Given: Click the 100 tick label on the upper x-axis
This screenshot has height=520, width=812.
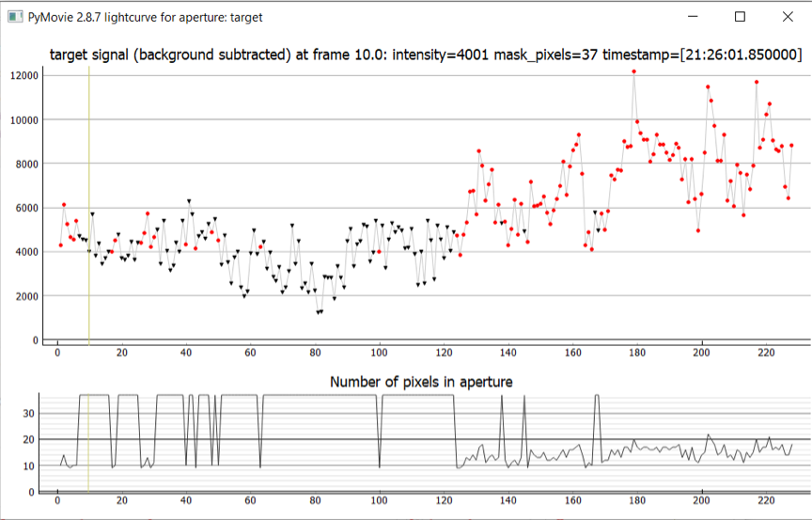Looking at the screenshot, I should 380,354.
